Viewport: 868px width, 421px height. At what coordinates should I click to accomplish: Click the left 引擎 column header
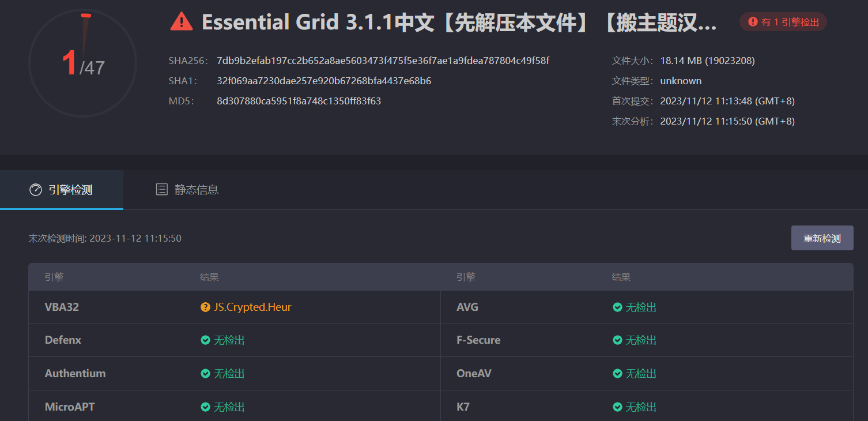tap(54, 277)
